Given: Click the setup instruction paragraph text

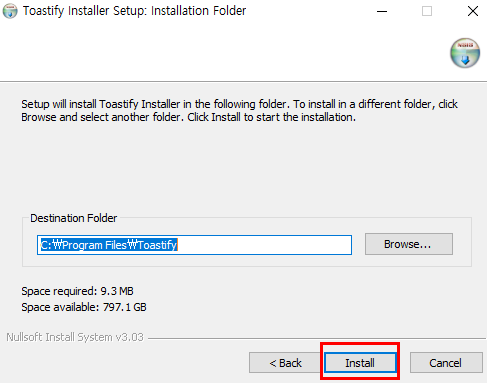Looking at the screenshot, I should tap(239, 111).
